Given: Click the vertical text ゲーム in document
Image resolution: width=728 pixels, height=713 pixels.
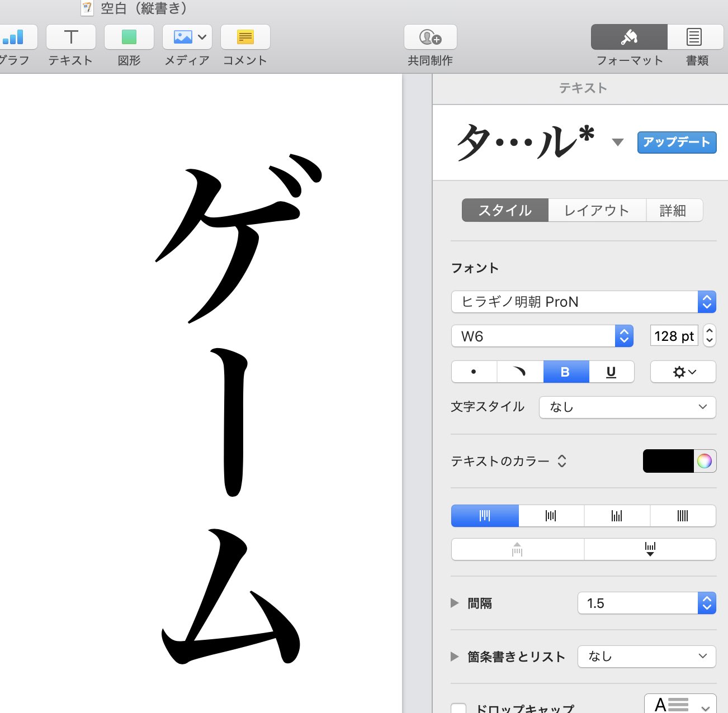Looking at the screenshot, I should click(238, 408).
